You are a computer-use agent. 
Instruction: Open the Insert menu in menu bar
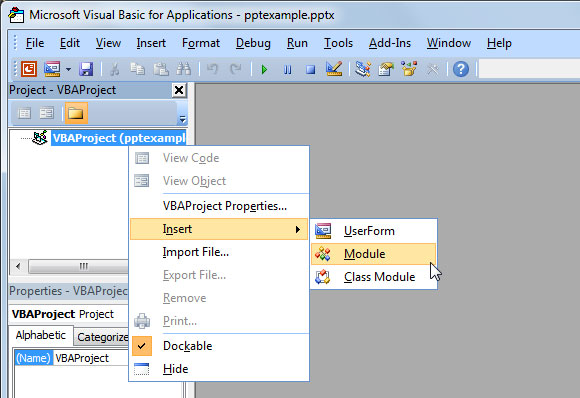coord(151,43)
